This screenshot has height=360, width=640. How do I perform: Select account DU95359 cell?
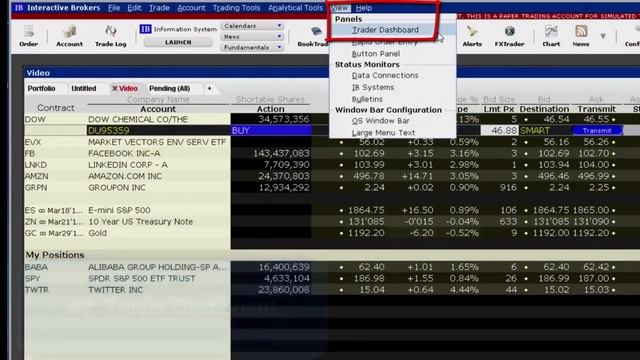158,131
